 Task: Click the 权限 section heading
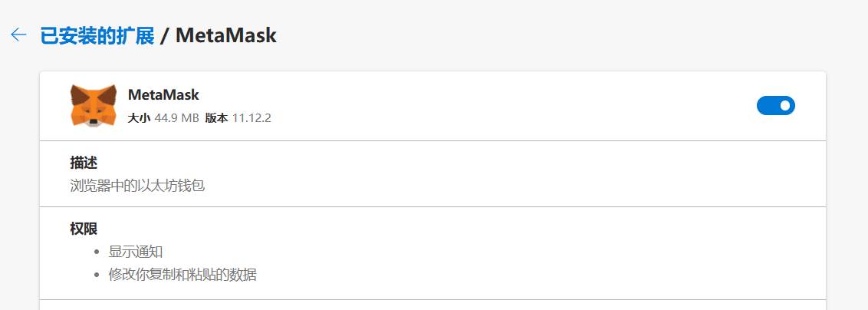(x=84, y=229)
